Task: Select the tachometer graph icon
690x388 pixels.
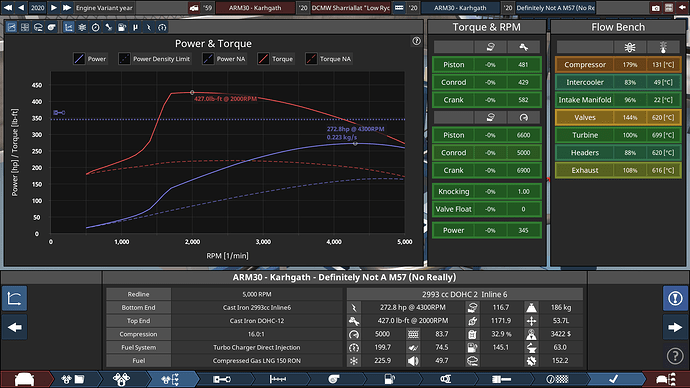Action: tap(162, 27)
